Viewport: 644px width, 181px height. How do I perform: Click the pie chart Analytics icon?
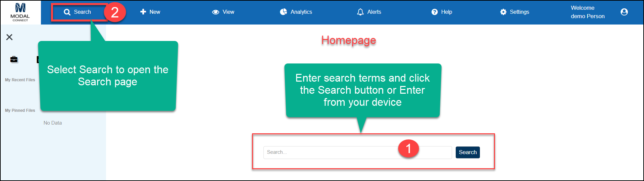[284, 12]
